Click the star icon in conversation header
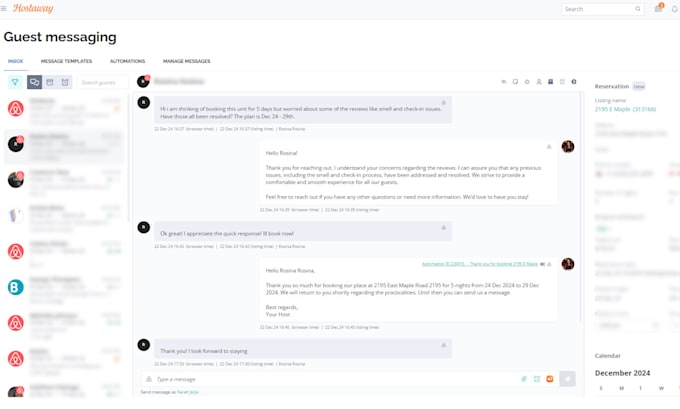The height and width of the screenshot is (409, 680). point(527,82)
